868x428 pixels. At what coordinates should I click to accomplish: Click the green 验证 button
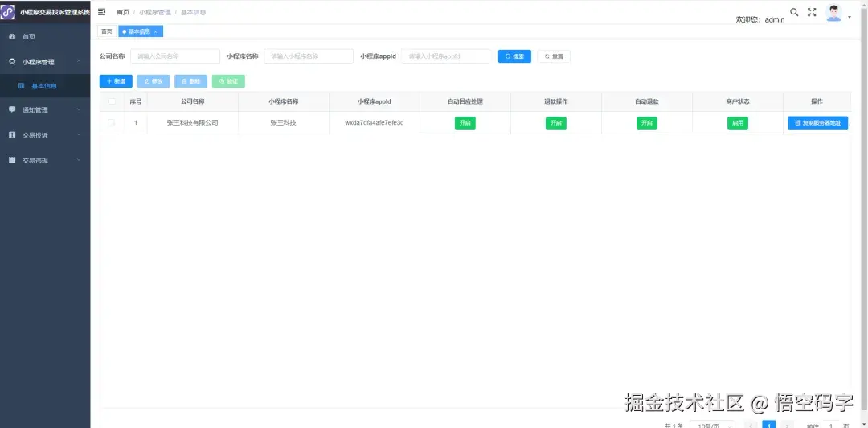coord(228,81)
